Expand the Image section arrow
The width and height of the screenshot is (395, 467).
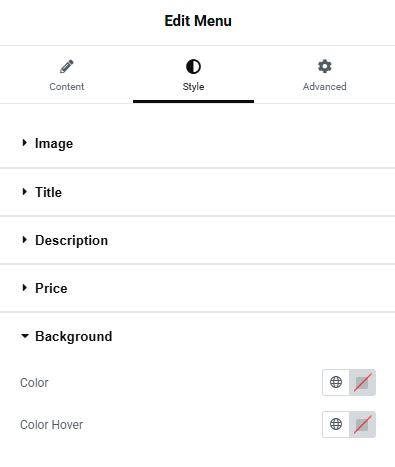coord(24,143)
